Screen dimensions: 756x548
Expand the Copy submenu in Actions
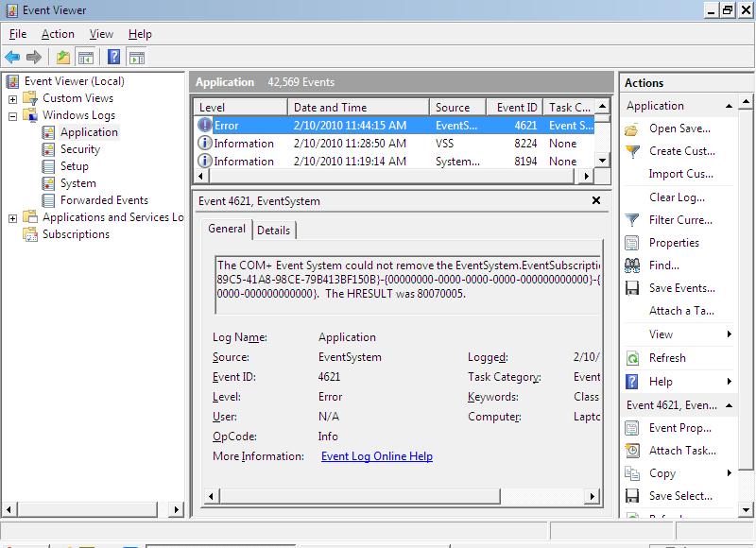coord(729,473)
